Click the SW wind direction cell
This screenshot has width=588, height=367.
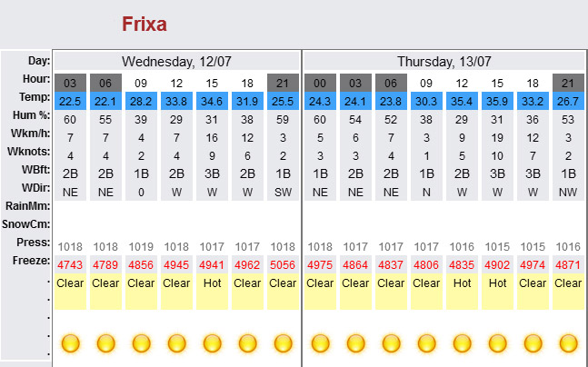point(283,192)
